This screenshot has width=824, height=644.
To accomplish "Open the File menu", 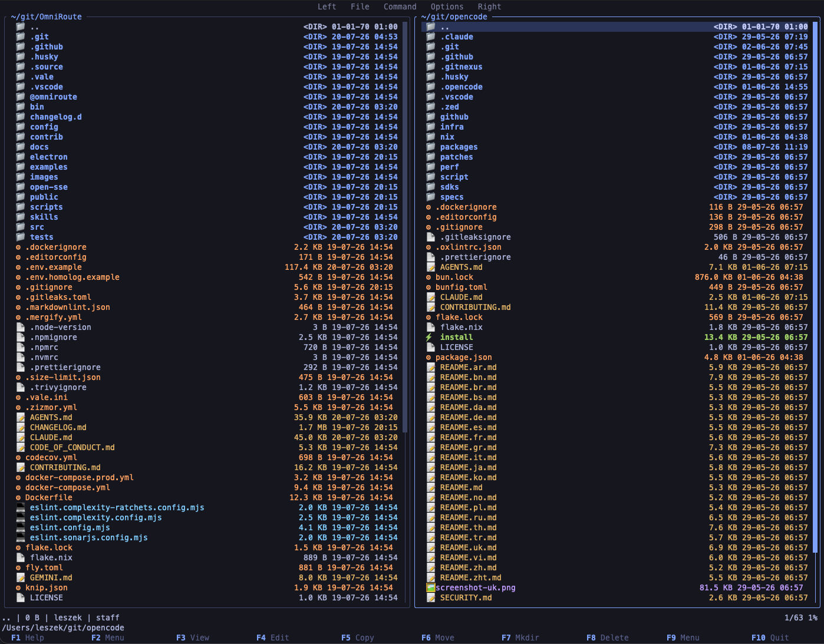I will [x=360, y=6].
